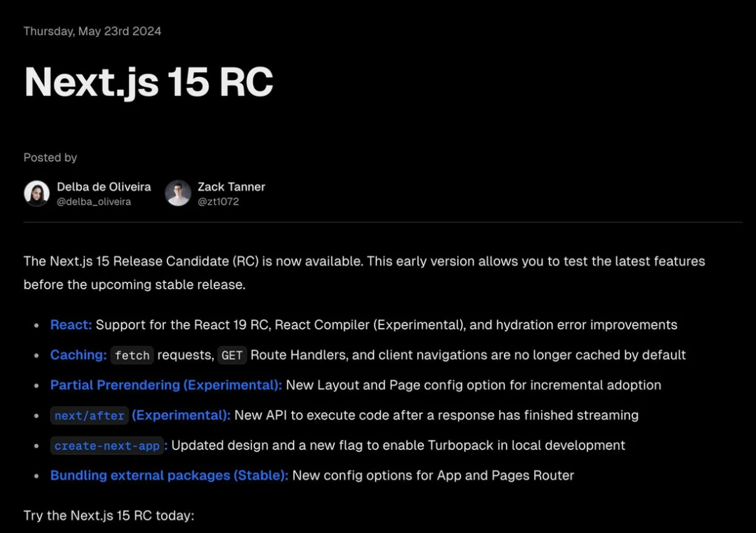Open author name Delba de Oliveira
The image size is (756, 533).
[x=104, y=187]
